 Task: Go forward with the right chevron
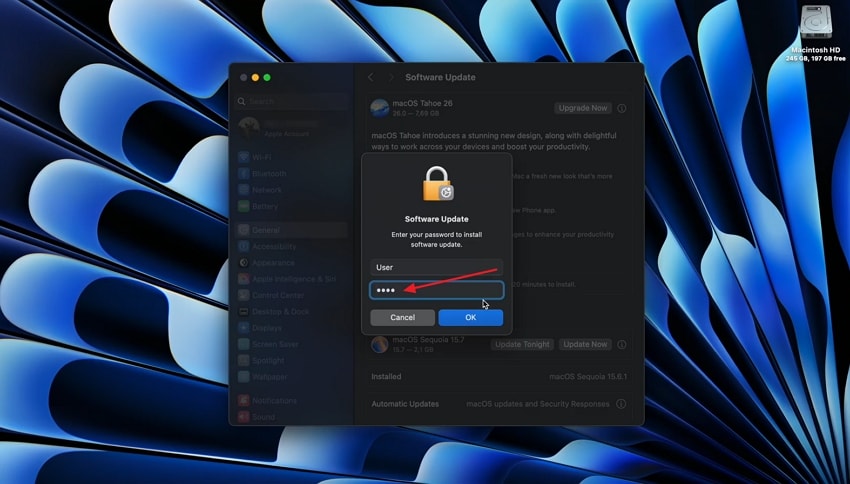click(x=391, y=78)
